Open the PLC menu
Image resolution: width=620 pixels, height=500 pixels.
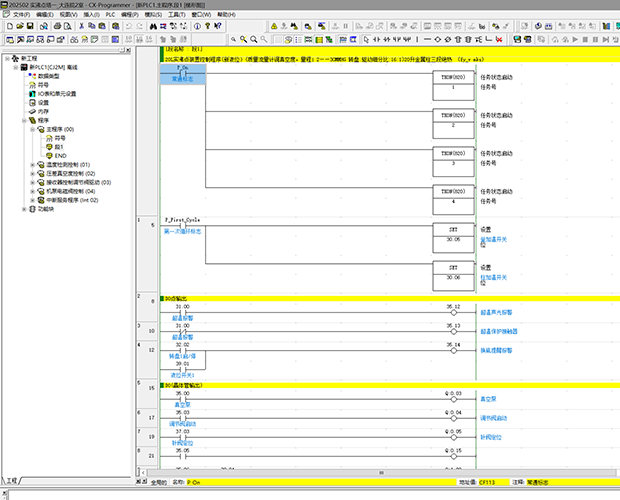point(110,15)
